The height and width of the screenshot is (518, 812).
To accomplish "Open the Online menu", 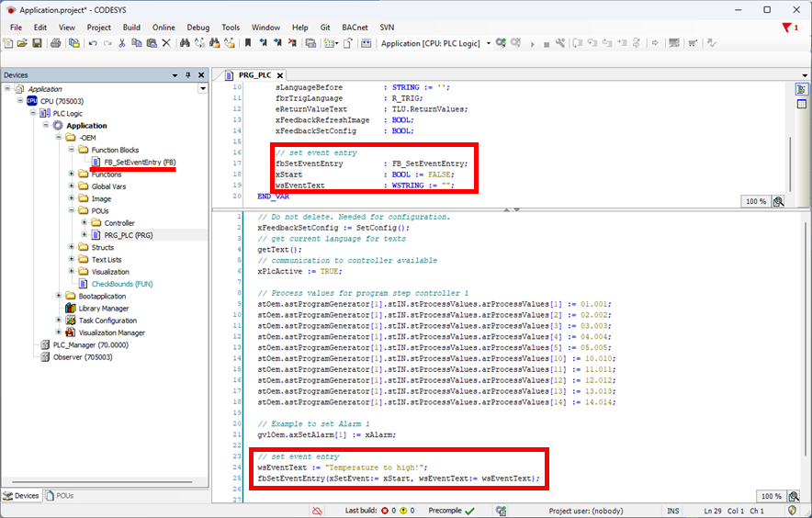I will (164, 28).
